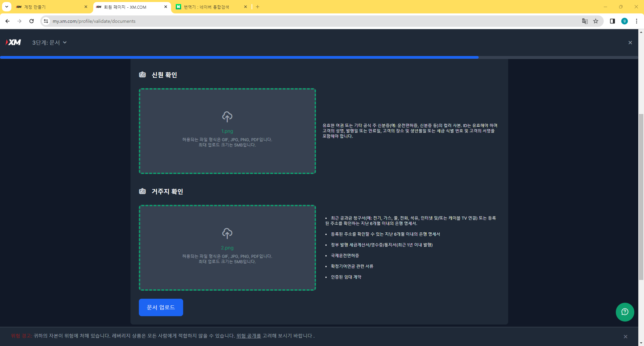The width and height of the screenshot is (644, 346).
Task: Open the help chat bubble icon
Action: point(625,312)
